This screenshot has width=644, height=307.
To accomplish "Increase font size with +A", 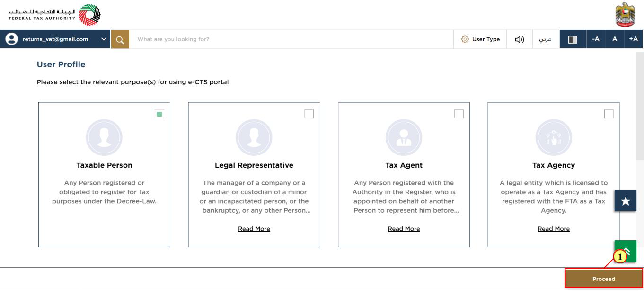I will tap(634, 39).
